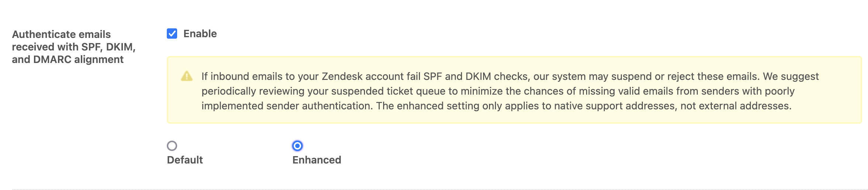The image size is (868, 190).
Task: Click the Default option label
Action: 185,160
